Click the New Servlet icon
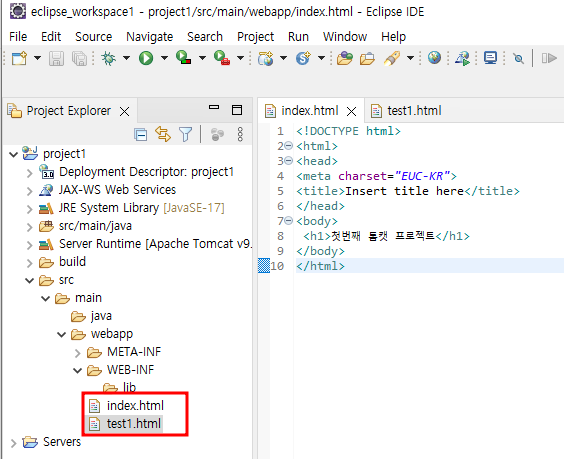This screenshot has height=459, width=564. click(303, 58)
